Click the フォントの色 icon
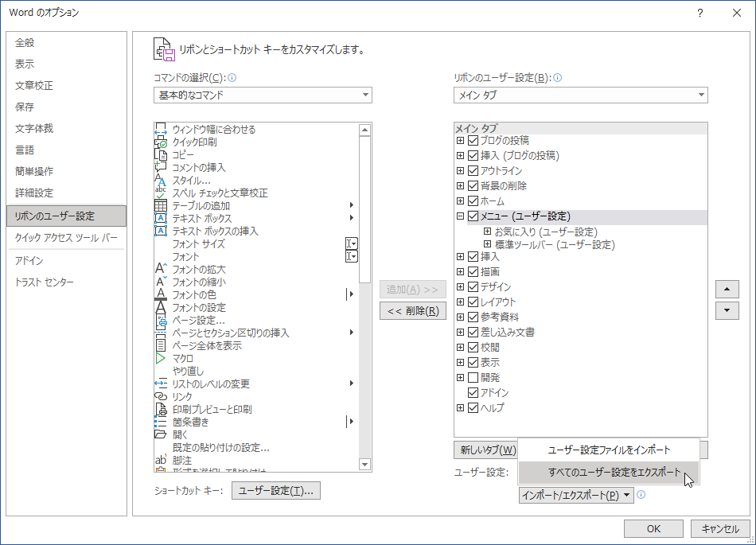The width and height of the screenshot is (756, 545). 161,294
